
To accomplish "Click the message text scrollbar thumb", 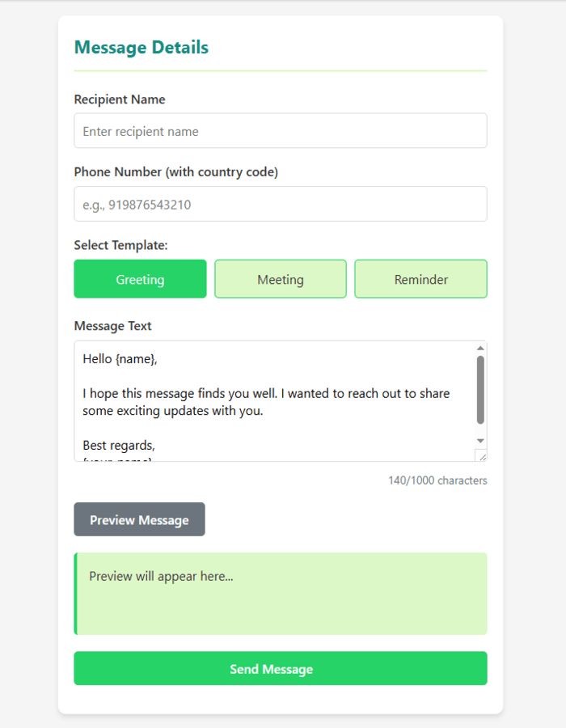I will coord(480,390).
